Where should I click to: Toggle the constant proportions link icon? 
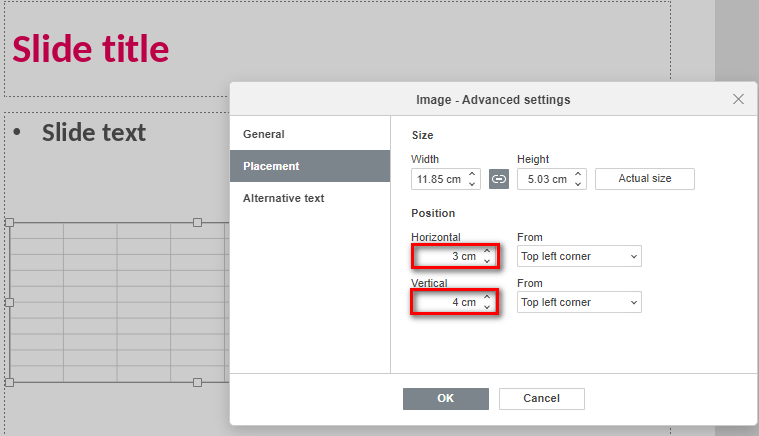(499, 179)
